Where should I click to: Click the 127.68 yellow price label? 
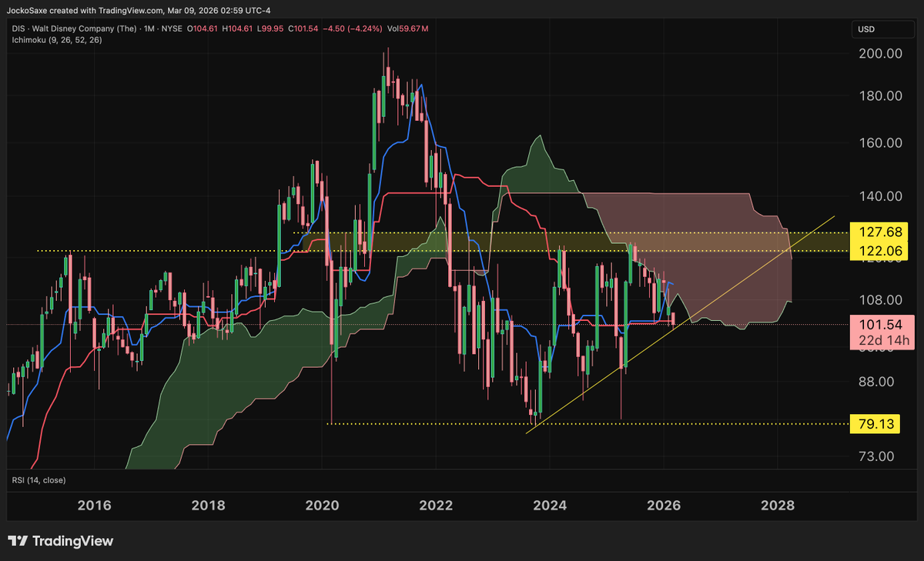click(x=879, y=232)
